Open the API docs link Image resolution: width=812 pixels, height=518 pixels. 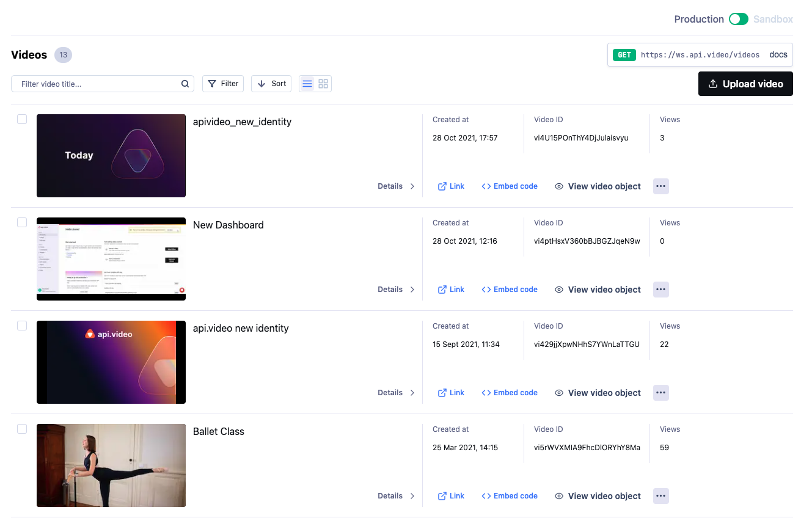coord(778,54)
